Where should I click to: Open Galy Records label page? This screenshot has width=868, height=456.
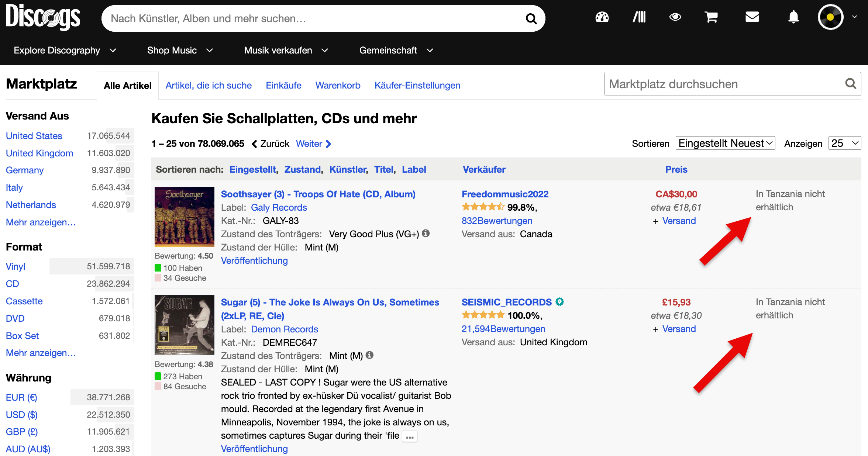tap(279, 207)
